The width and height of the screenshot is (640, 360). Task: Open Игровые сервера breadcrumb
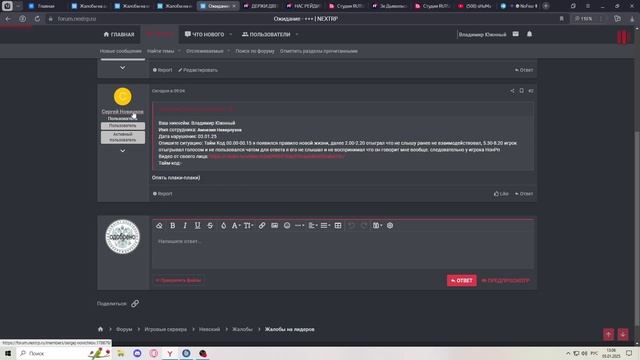pyautogui.click(x=166, y=329)
